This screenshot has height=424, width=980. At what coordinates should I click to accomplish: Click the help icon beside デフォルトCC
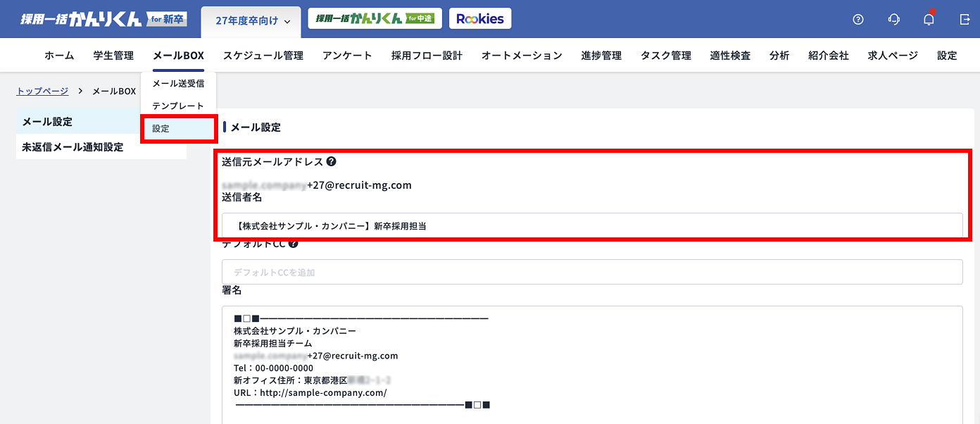click(x=293, y=243)
